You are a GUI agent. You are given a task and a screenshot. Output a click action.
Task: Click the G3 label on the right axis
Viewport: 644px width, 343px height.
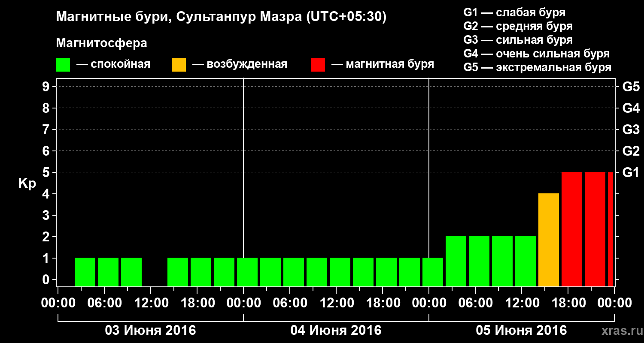pyautogui.click(x=631, y=129)
